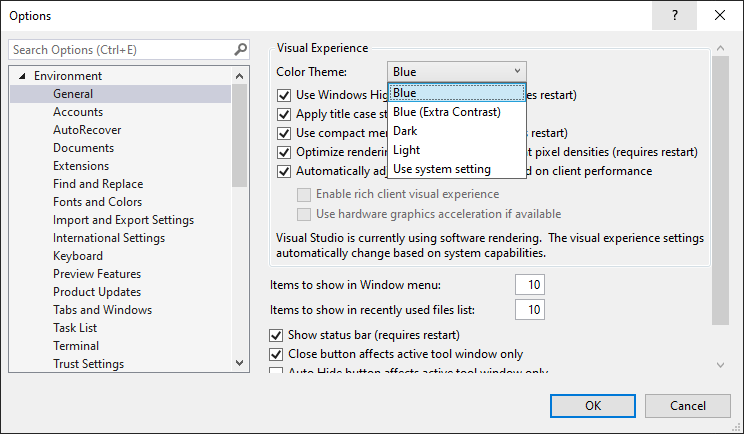The width and height of the screenshot is (744, 434).
Task: Select Keyboard in the options tree
Action: click(77, 256)
